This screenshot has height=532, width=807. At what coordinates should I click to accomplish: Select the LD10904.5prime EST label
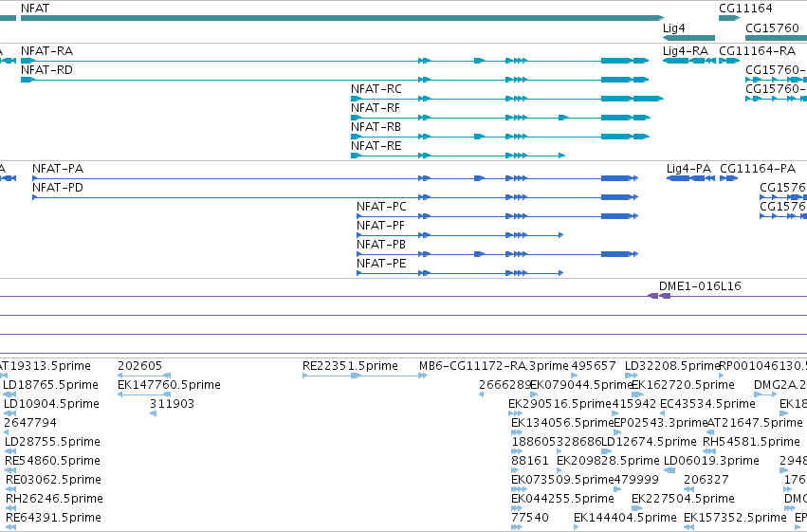click(x=51, y=404)
